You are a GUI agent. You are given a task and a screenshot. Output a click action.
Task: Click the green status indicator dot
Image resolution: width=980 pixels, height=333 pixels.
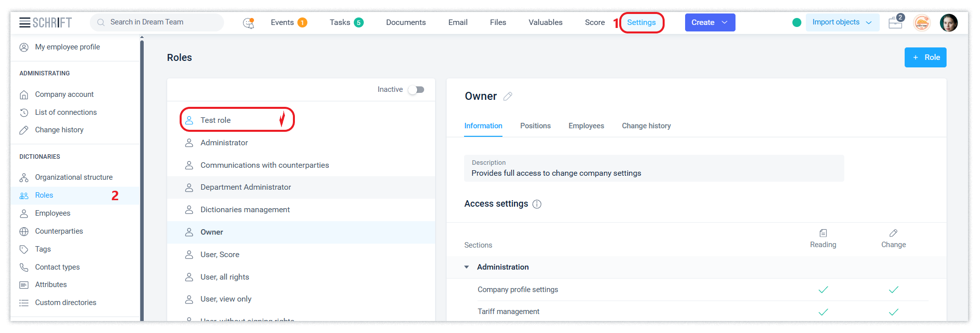[797, 22]
